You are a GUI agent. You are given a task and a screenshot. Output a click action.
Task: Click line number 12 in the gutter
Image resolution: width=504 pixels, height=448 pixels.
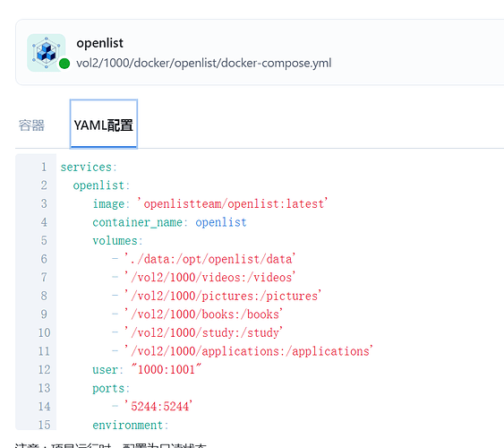[x=45, y=370]
